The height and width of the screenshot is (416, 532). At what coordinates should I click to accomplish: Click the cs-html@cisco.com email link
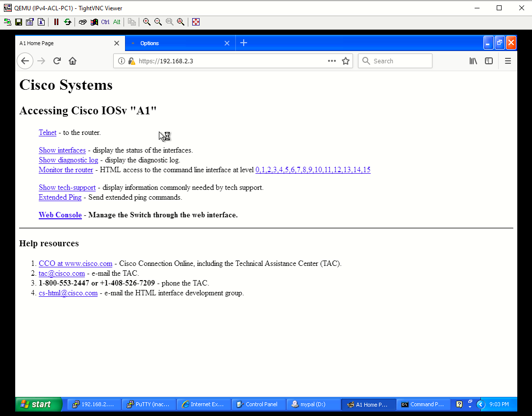[68, 293]
